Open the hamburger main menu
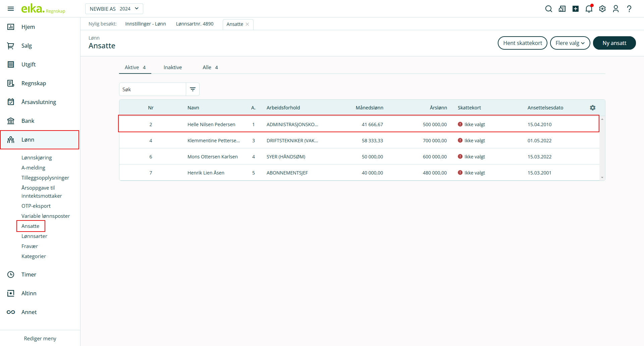This screenshot has height=346, width=644. [x=11, y=9]
